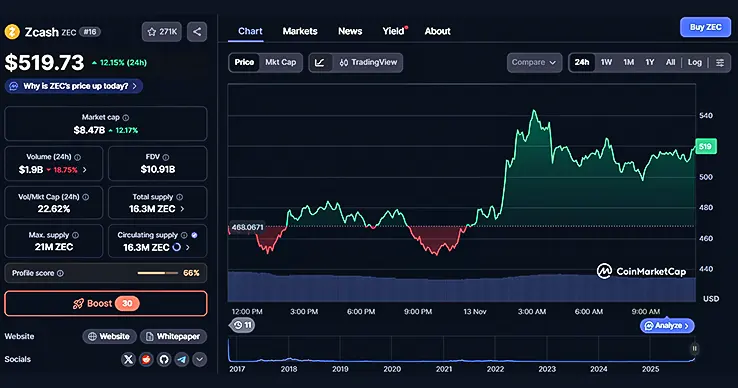
Task: Open the Chart tab
Action: (250, 32)
